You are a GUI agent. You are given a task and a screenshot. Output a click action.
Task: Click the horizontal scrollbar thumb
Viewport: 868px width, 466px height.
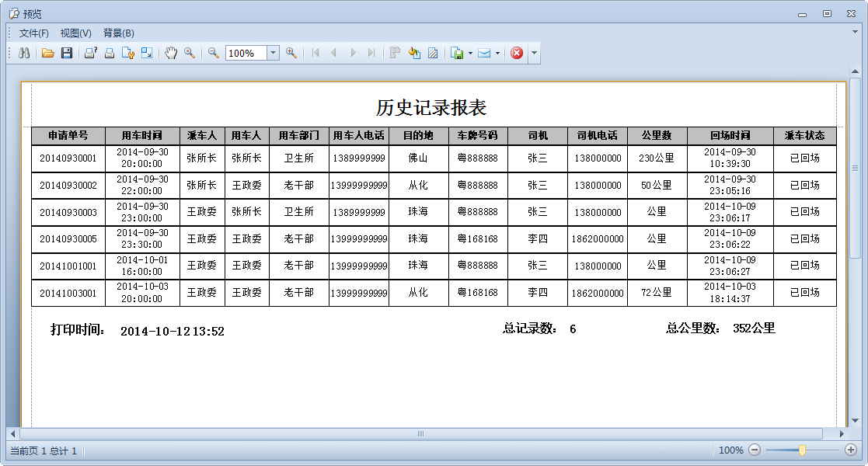coord(420,434)
